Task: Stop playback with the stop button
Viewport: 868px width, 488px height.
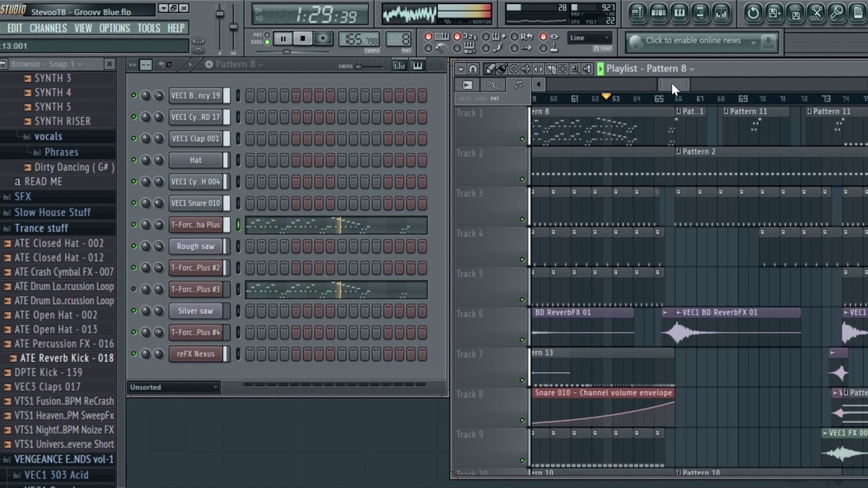Action: tap(303, 39)
